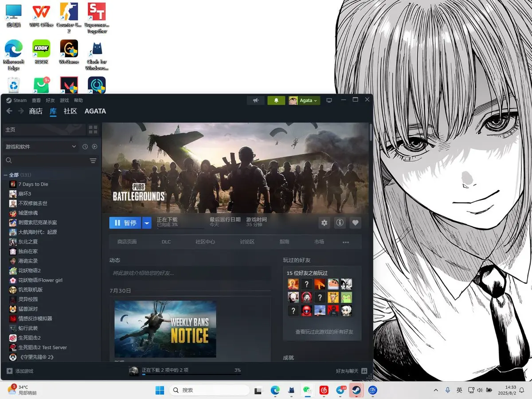Screen dimensions: 532x399
Task: Open the Agata account dropdown
Action: click(304, 101)
